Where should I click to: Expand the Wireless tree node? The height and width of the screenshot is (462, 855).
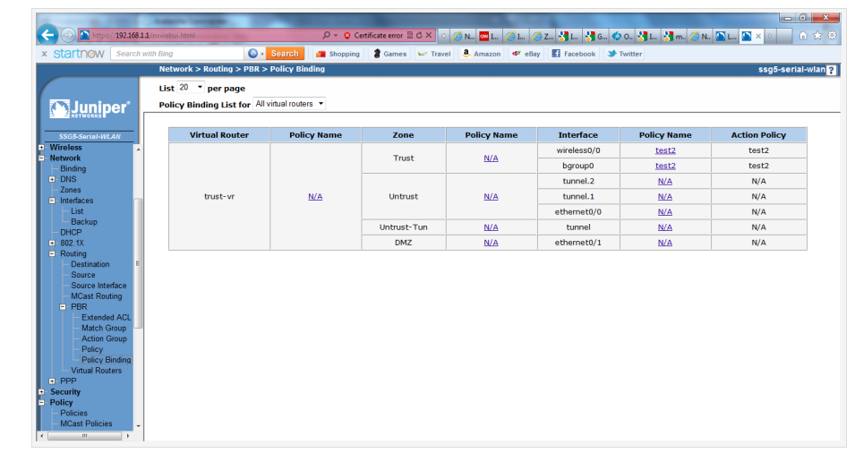pyautogui.click(x=41, y=148)
